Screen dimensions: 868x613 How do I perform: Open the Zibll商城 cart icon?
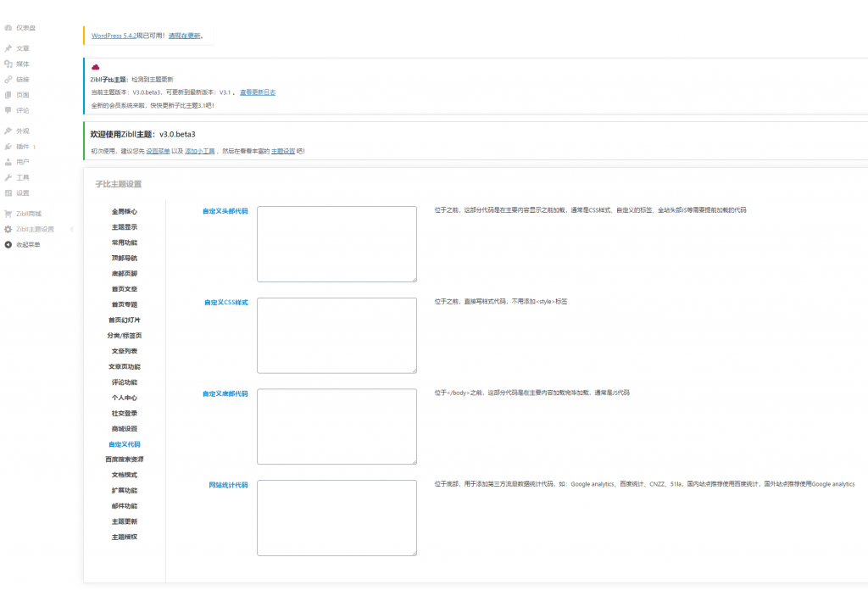(x=8, y=214)
